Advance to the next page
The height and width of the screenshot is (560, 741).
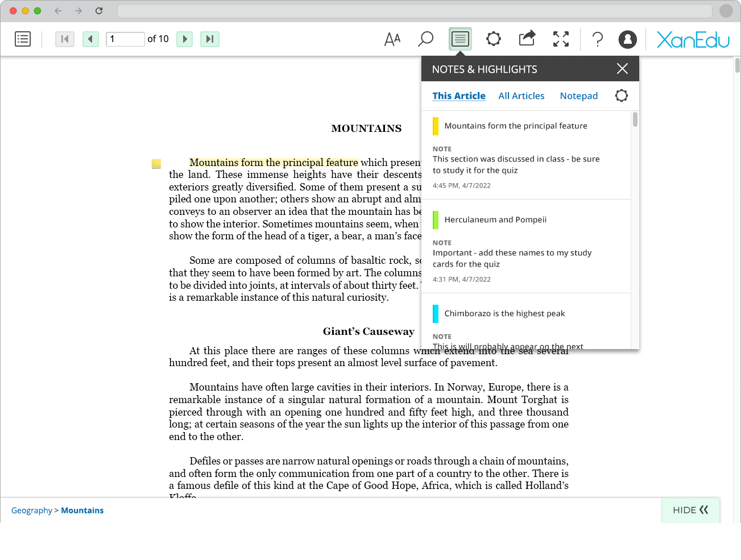(184, 39)
